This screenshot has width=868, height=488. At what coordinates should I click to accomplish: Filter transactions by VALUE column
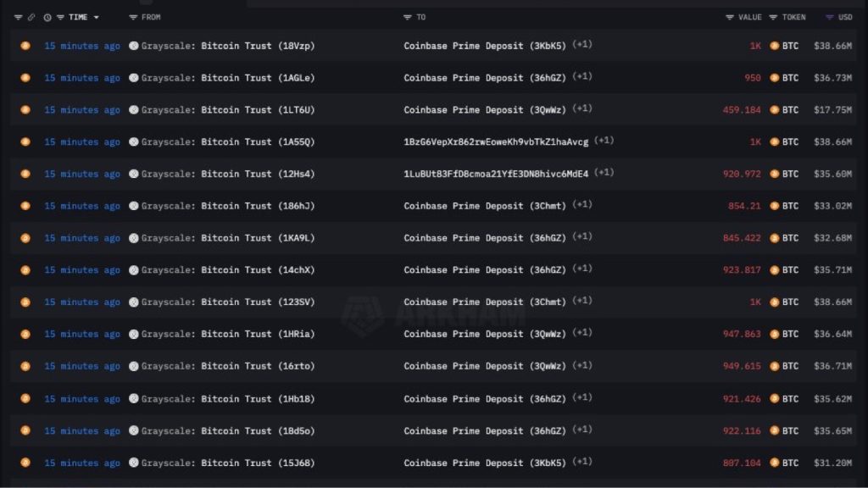click(730, 17)
